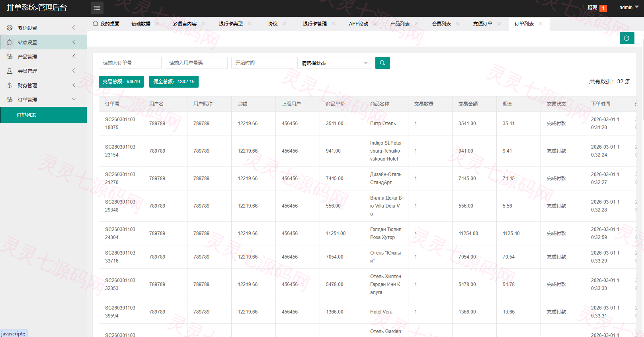Close the 充值订单 tab
The width and height of the screenshot is (644, 337).
pos(499,24)
